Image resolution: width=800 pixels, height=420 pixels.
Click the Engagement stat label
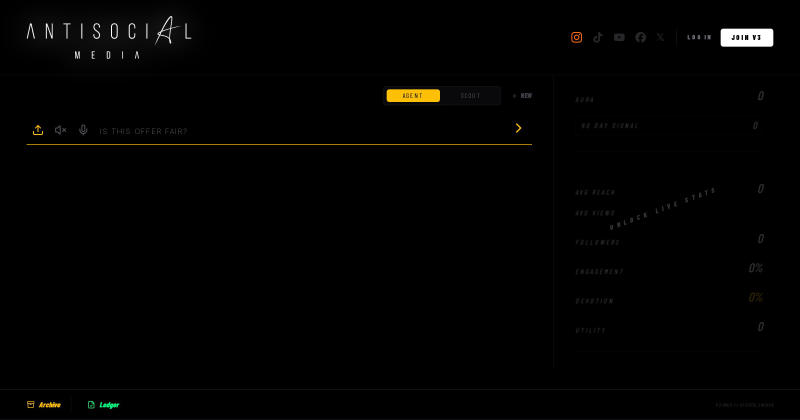(599, 272)
